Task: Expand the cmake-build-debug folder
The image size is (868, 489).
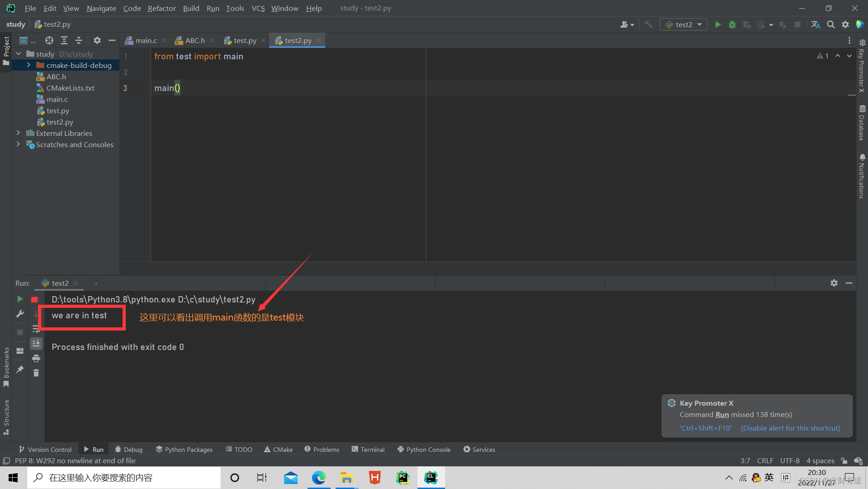Action: point(28,65)
